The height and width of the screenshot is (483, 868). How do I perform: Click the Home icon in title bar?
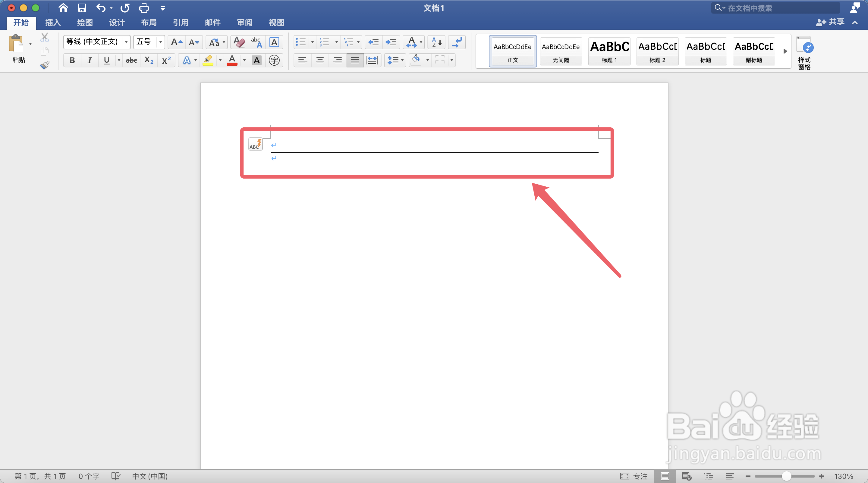click(63, 8)
